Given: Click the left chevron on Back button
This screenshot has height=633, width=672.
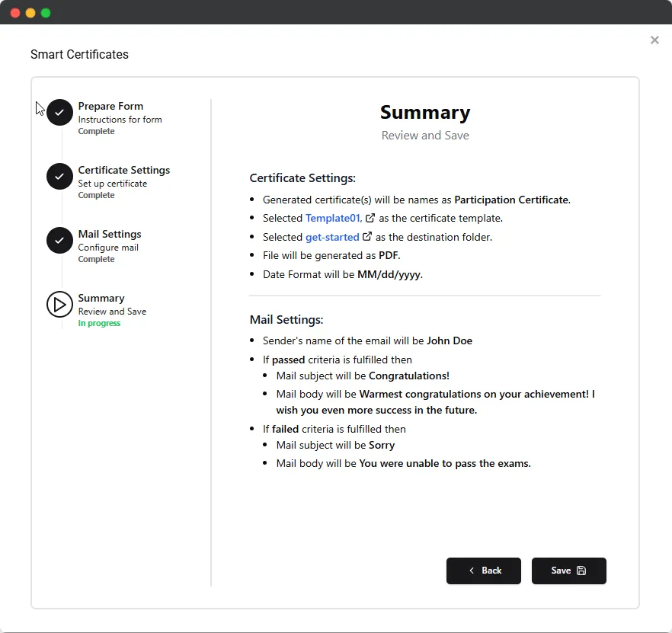Looking at the screenshot, I should pos(472,571).
